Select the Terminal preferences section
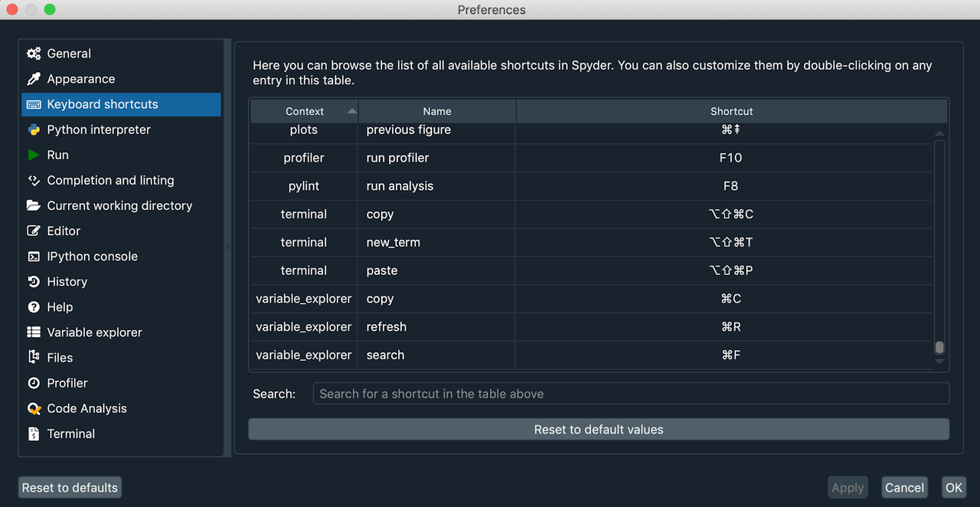Image resolution: width=980 pixels, height=507 pixels. coord(70,433)
